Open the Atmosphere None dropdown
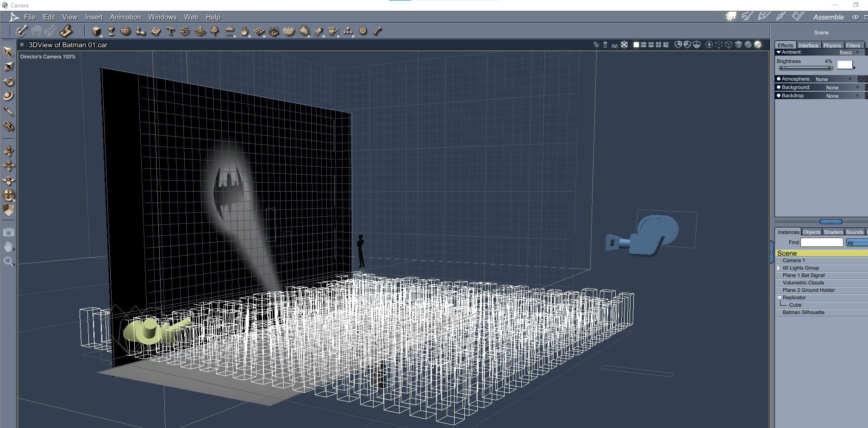 tap(833, 79)
